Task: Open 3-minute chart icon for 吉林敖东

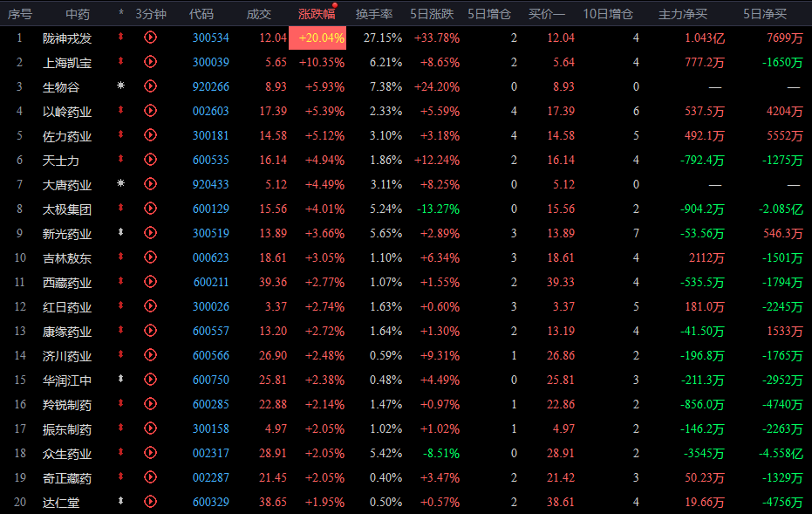Action: click(x=150, y=257)
